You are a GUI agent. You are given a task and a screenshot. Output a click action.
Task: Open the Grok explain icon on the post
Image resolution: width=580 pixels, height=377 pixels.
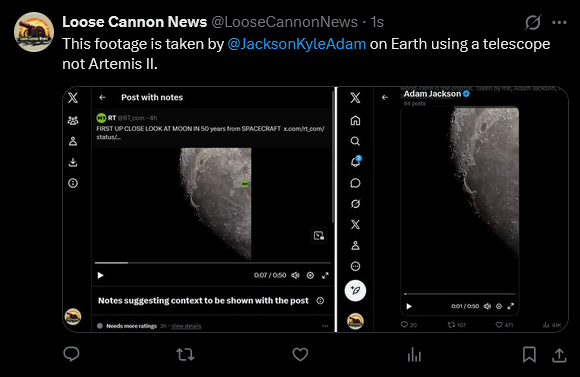533,22
